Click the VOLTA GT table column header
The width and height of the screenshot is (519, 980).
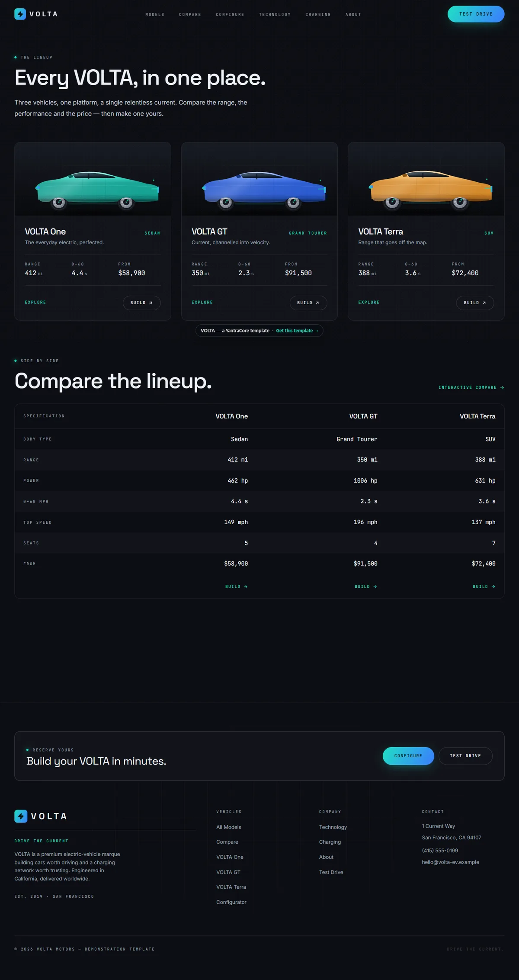pos(363,416)
